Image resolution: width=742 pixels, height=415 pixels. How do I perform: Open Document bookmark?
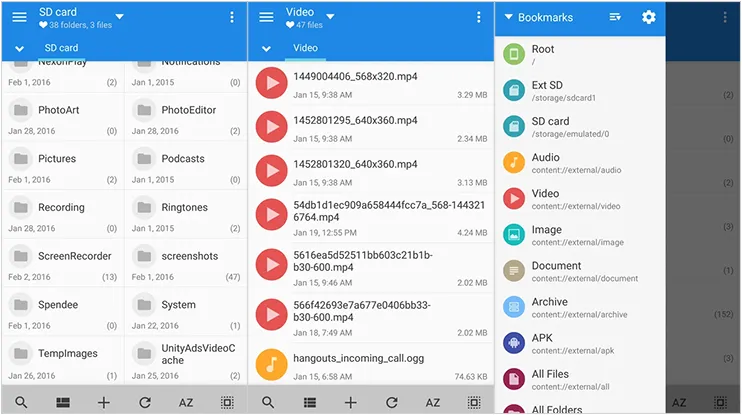click(x=580, y=271)
